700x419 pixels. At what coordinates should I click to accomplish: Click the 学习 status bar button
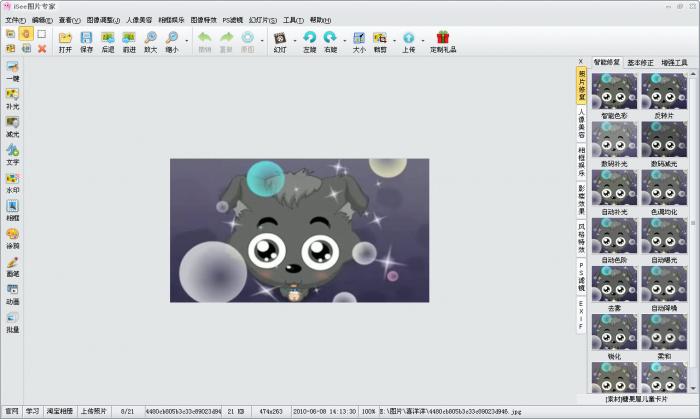point(32,411)
